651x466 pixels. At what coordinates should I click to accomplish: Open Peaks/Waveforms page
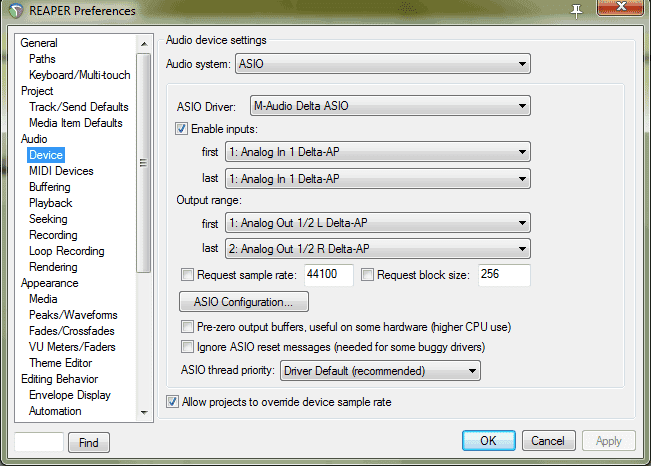tap(73, 315)
